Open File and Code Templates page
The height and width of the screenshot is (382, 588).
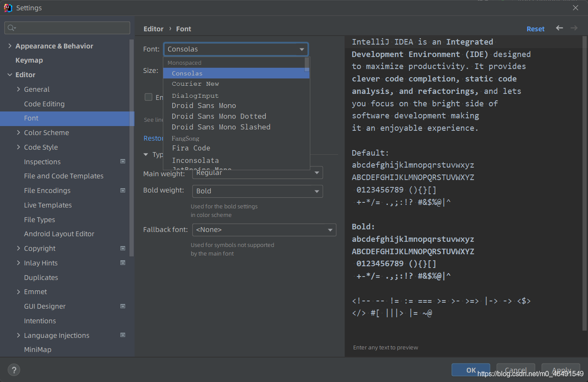click(64, 176)
